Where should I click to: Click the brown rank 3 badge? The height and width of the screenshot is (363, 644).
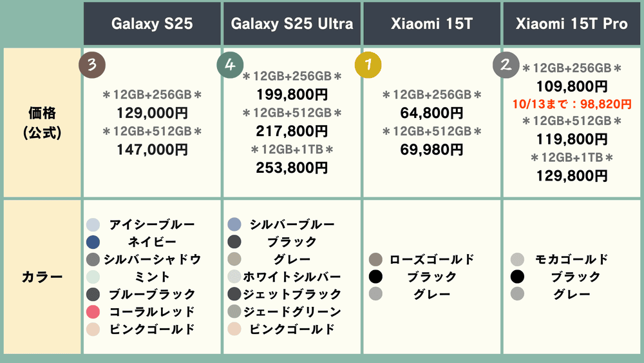tap(91, 64)
